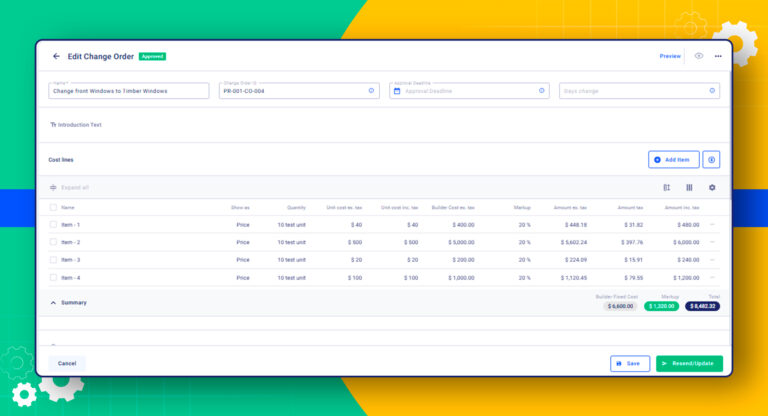Click the Add item button
Image resolution: width=768 pixels, height=416 pixels.
[x=673, y=160]
